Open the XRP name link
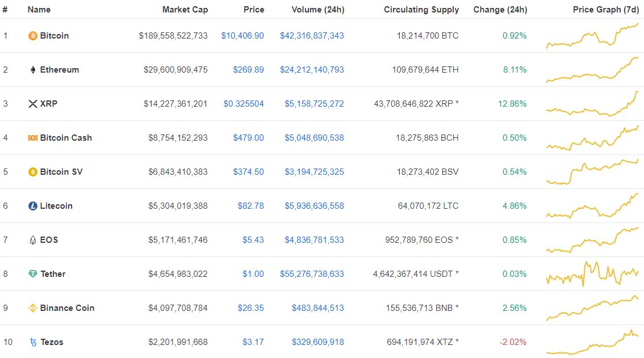The height and width of the screenshot is (358, 644). pyautogui.click(x=49, y=104)
